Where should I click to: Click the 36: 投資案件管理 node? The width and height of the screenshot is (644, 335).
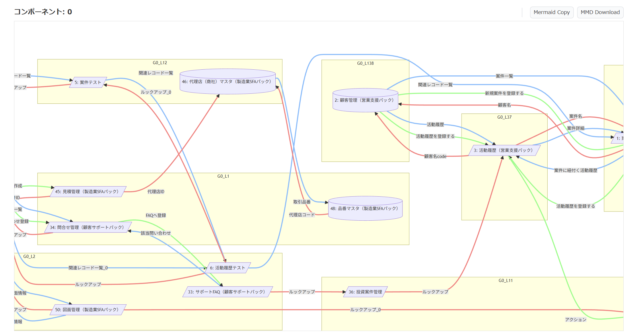pos(365,292)
